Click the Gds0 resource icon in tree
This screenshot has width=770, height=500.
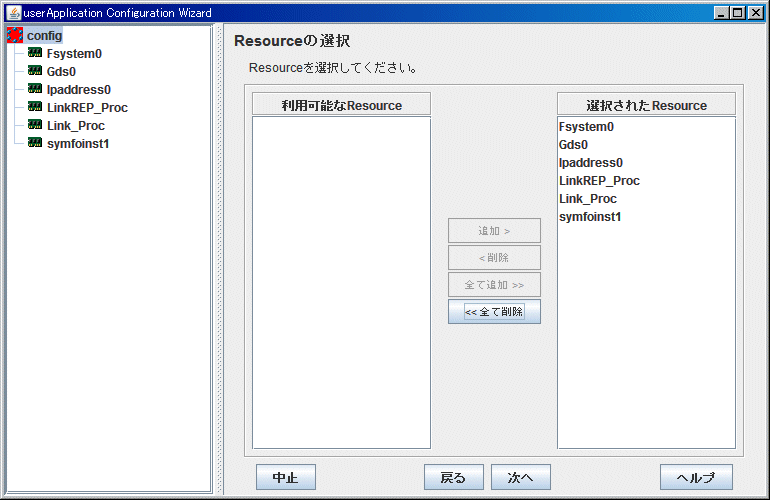click(x=35, y=71)
